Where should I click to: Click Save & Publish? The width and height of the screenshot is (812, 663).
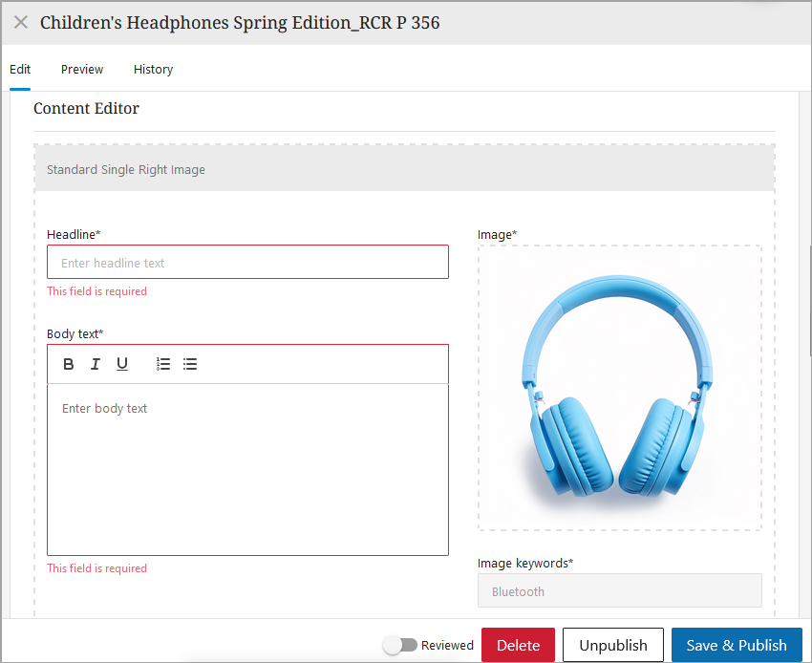[x=737, y=645]
